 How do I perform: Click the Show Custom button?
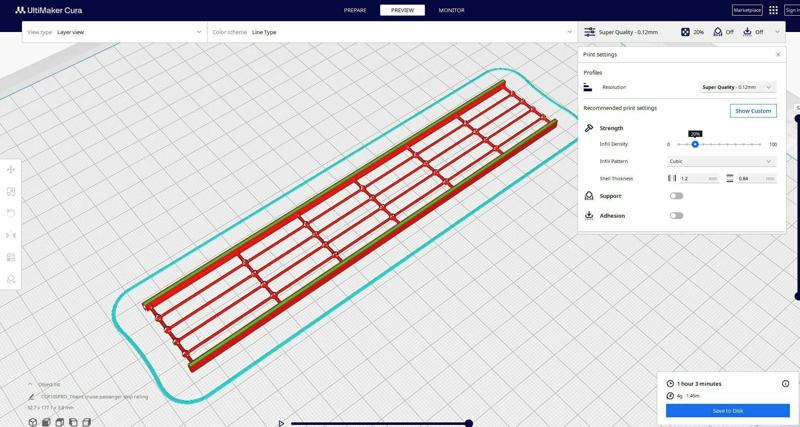[753, 111]
